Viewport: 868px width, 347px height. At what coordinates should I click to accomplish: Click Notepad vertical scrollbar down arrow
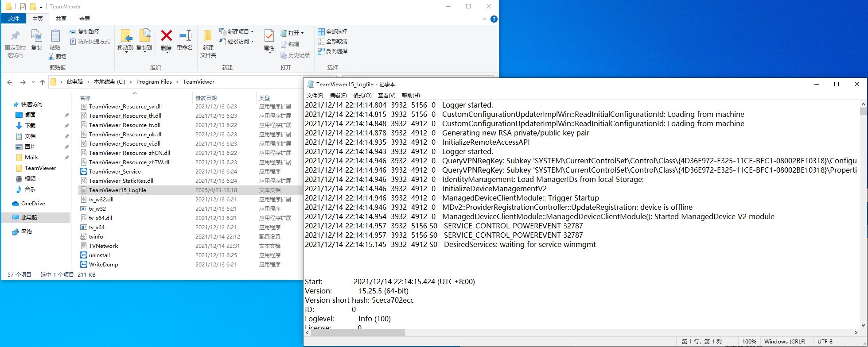coord(863,325)
